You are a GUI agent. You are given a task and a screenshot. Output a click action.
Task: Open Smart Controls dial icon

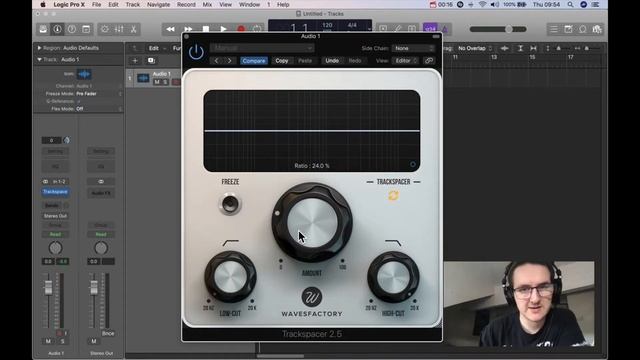[105, 29]
